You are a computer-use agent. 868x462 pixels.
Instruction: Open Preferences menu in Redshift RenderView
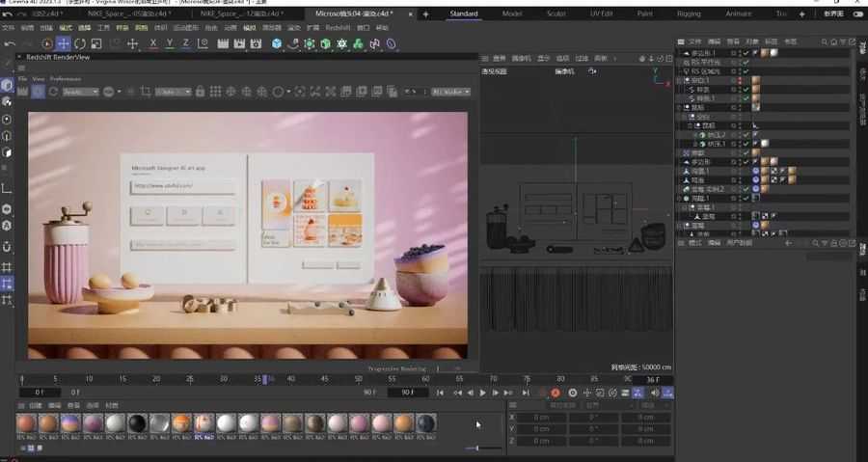(66, 79)
